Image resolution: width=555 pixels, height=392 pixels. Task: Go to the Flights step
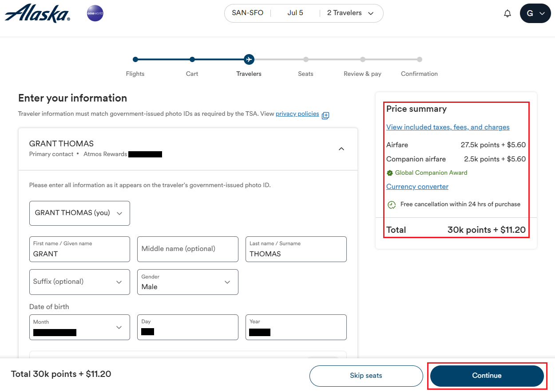point(135,74)
